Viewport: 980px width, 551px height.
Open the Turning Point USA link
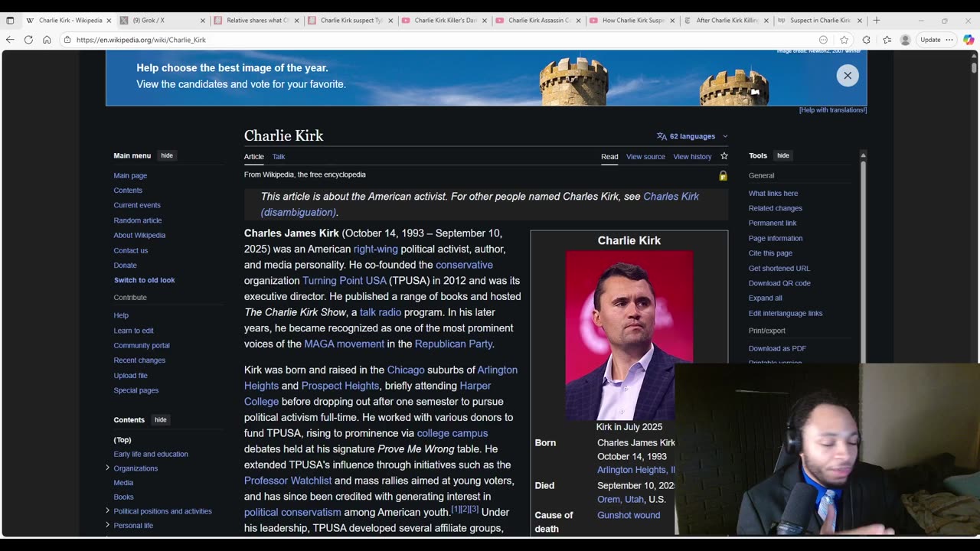pos(345,281)
